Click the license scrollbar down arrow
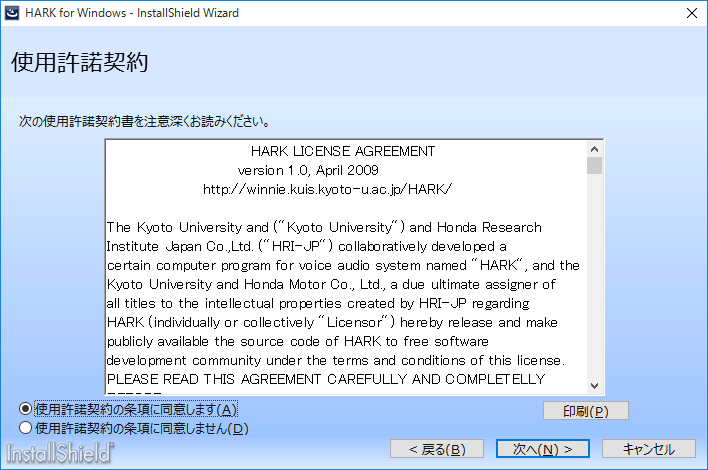708x470 pixels. [594, 386]
